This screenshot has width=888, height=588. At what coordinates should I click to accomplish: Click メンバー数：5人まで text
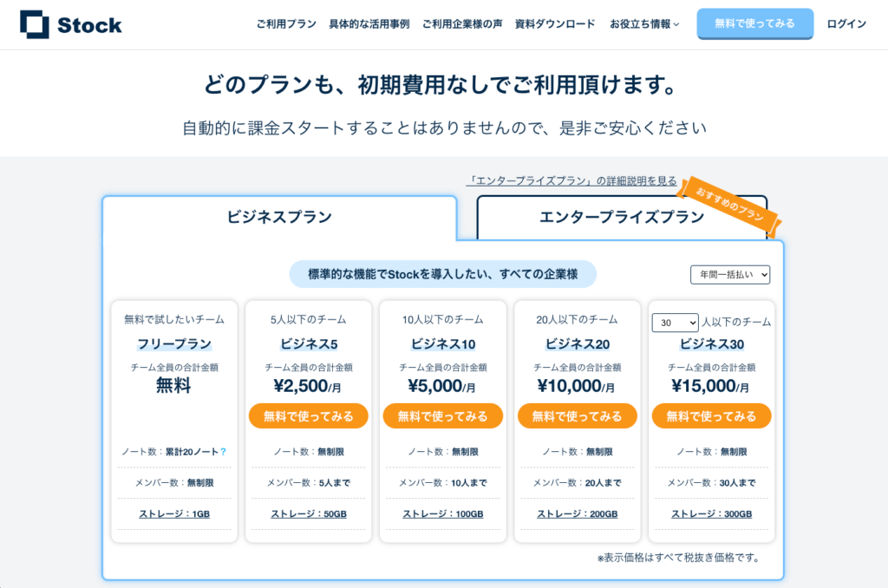point(309,483)
